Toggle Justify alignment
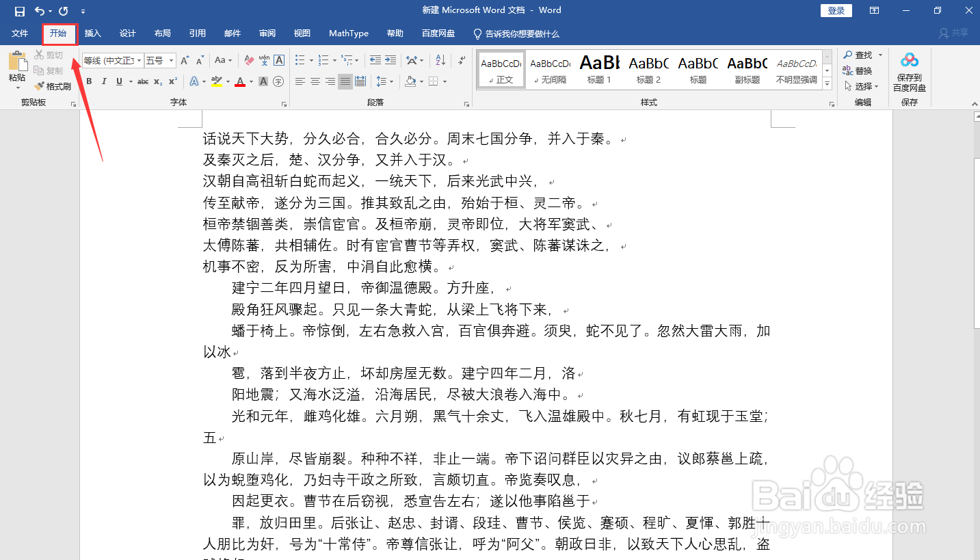The width and height of the screenshot is (980, 560). [345, 82]
